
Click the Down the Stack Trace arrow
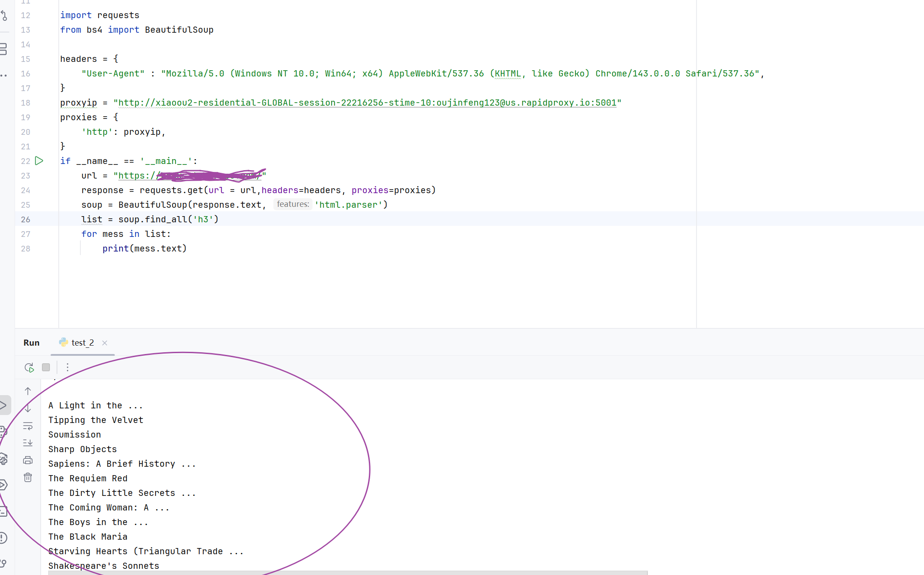coord(28,408)
